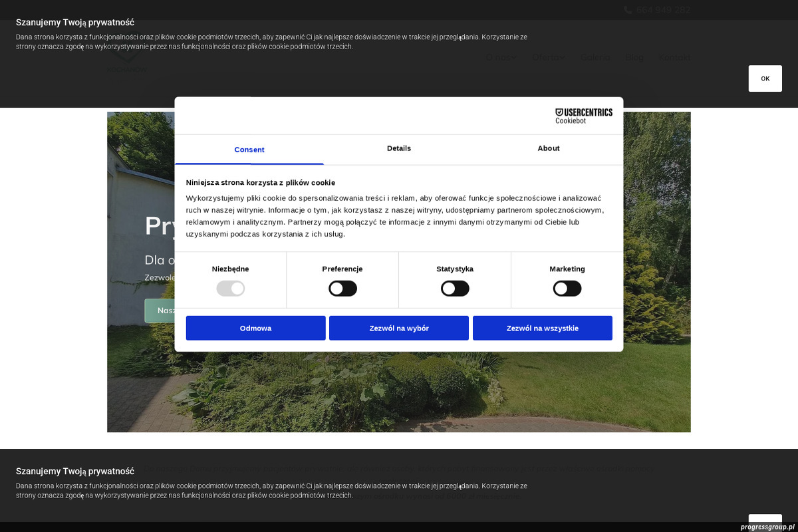Screen dimensions: 798x532
Task: Open the Galeria menu item
Action: click(595, 57)
